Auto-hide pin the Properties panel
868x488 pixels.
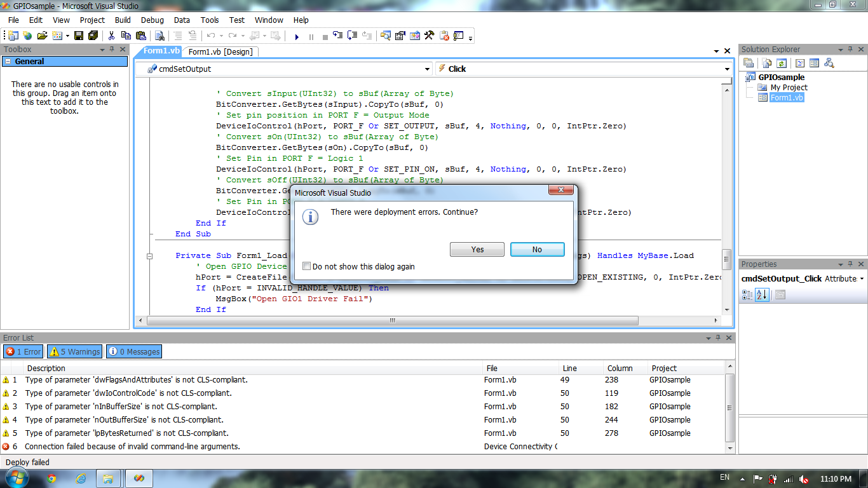850,264
